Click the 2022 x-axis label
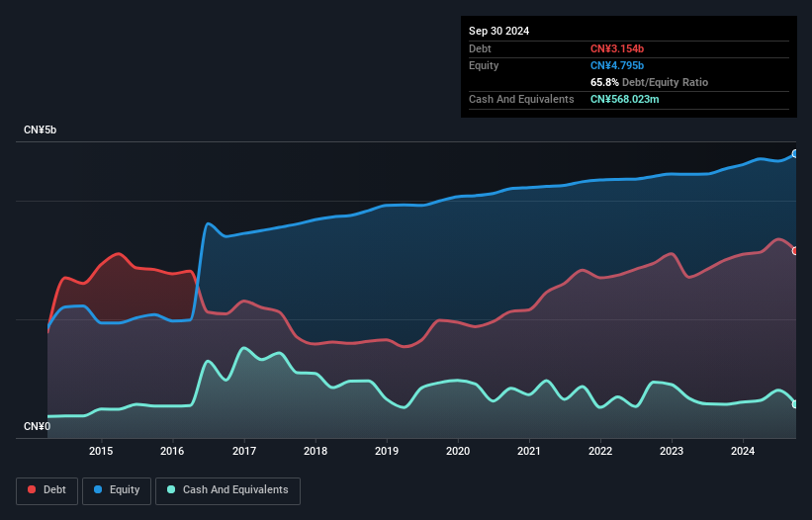The height and width of the screenshot is (520, 812). (x=600, y=451)
